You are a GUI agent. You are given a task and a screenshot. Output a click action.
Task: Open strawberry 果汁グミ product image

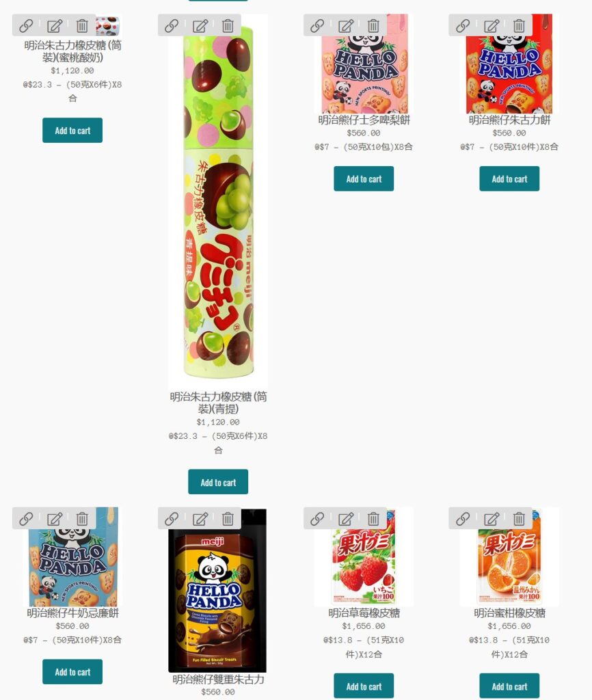pos(364,558)
